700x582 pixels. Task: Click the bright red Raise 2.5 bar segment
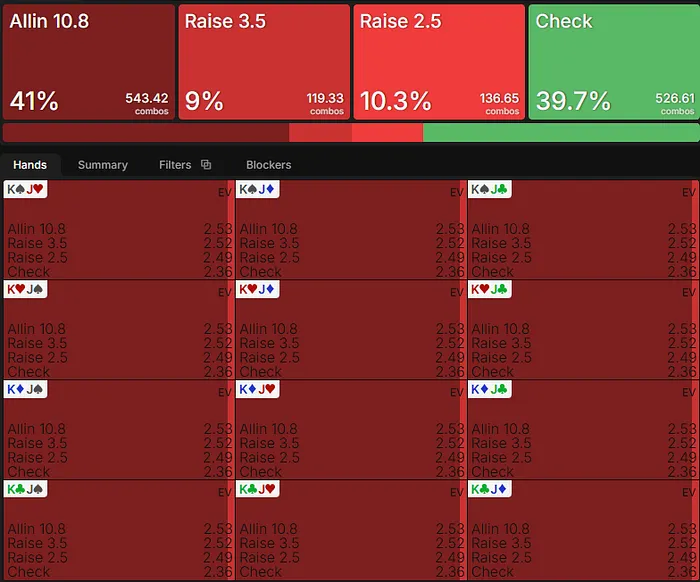[x=387, y=133]
